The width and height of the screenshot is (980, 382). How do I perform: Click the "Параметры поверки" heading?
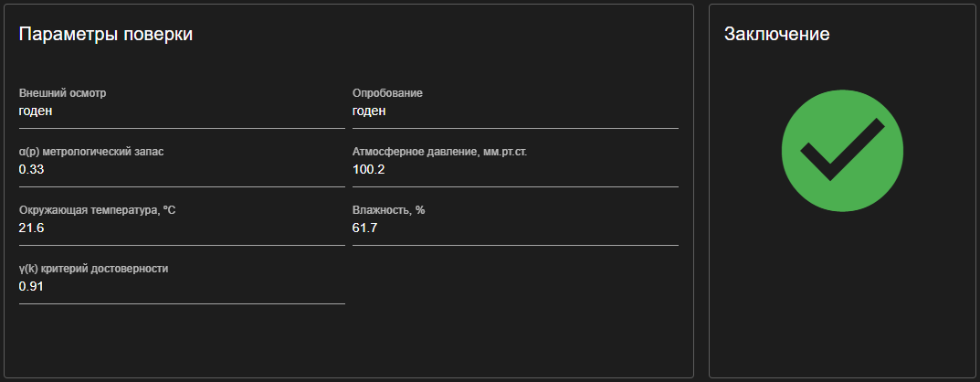coord(106,35)
